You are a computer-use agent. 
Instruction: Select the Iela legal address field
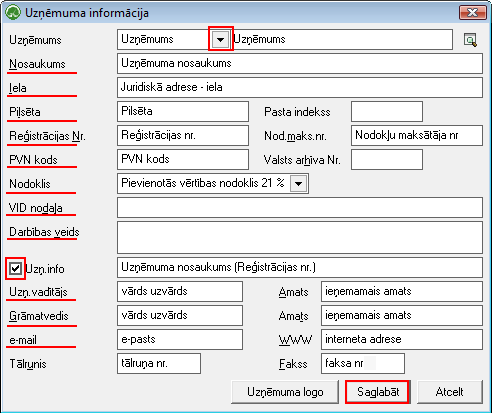click(x=300, y=87)
